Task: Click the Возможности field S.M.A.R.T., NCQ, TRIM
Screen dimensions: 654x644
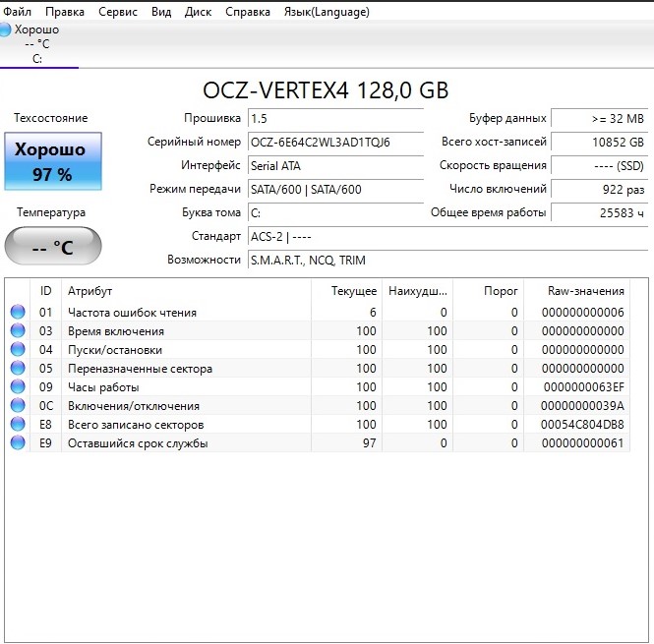Action: pos(447,261)
